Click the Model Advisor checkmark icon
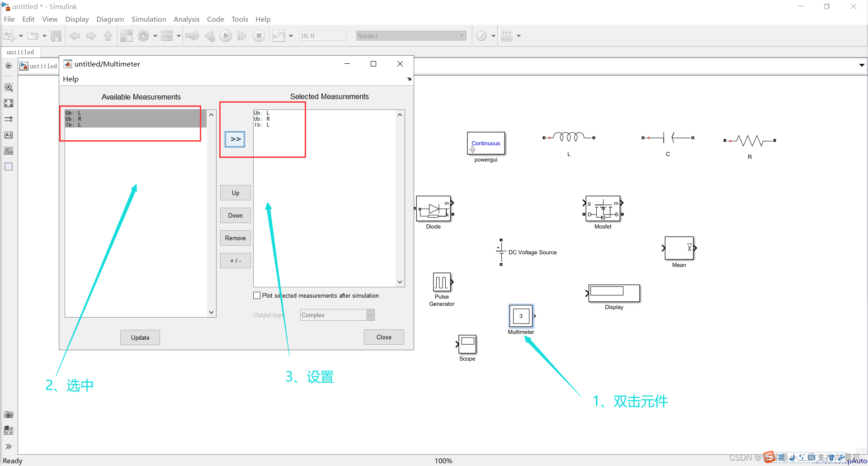This screenshot has height=466, width=868. [x=481, y=36]
